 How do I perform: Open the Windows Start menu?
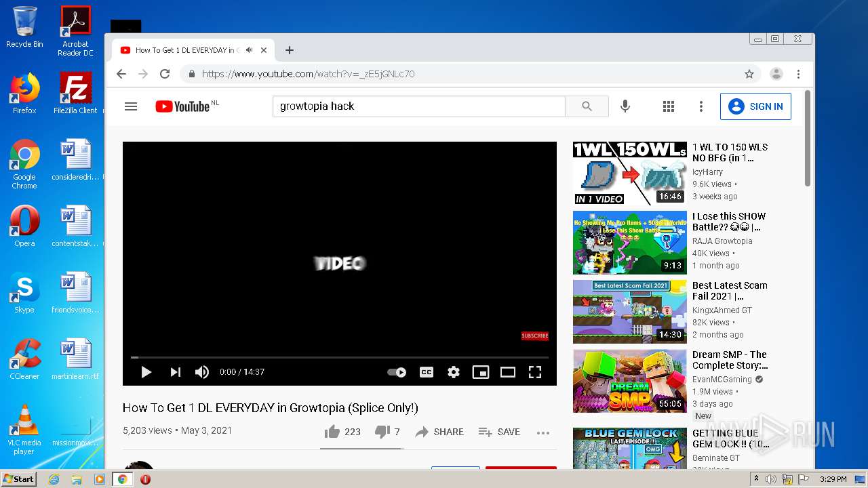coord(18,479)
